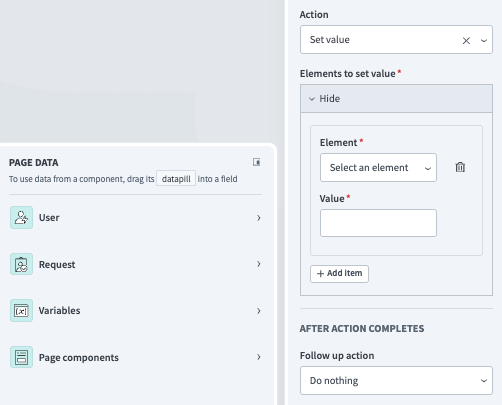Click the PAGE DATA heading
Viewport: 502px width, 405px height.
pyautogui.click(x=34, y=163)
